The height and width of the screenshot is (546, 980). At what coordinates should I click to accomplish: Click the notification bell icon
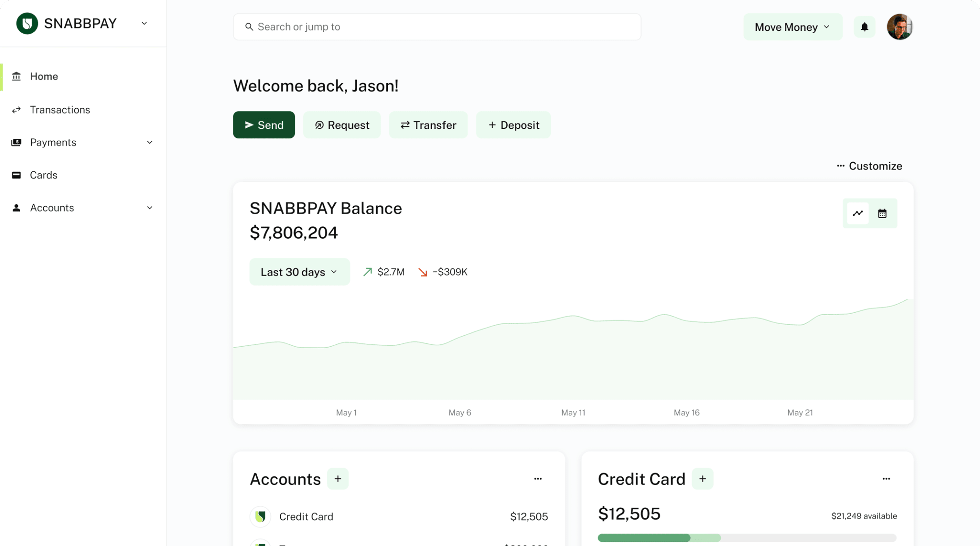[864, 27]
